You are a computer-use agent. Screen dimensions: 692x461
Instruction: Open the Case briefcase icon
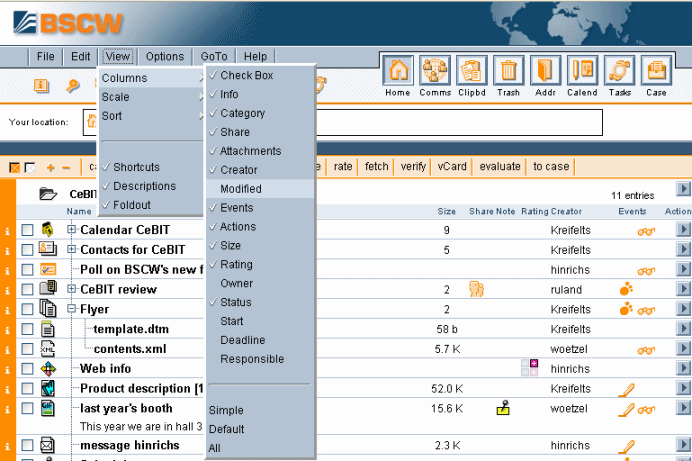tap(656, 73)
